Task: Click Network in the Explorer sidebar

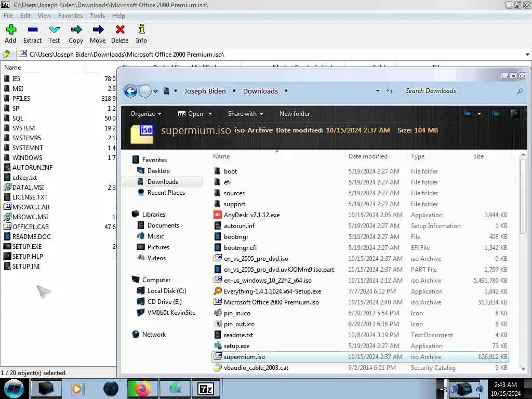Action: [154, 335]
